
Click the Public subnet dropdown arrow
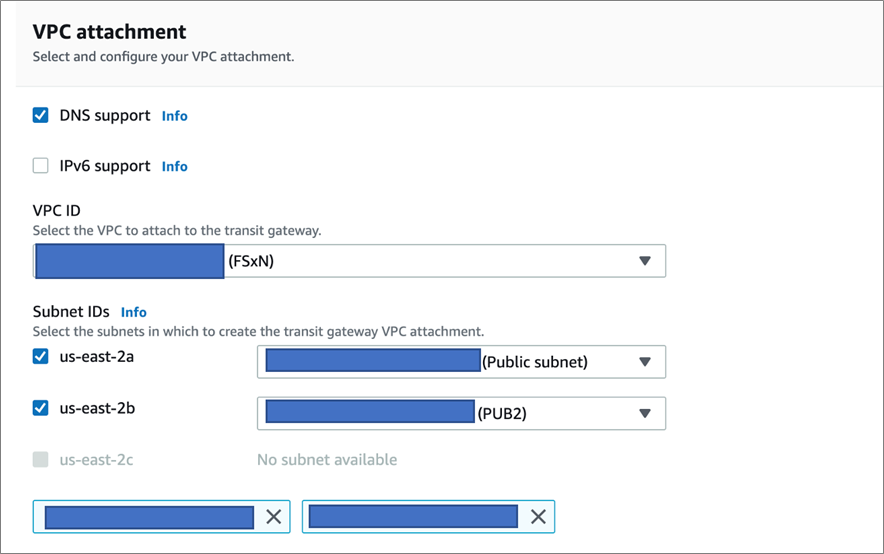(x=645, y=362)
